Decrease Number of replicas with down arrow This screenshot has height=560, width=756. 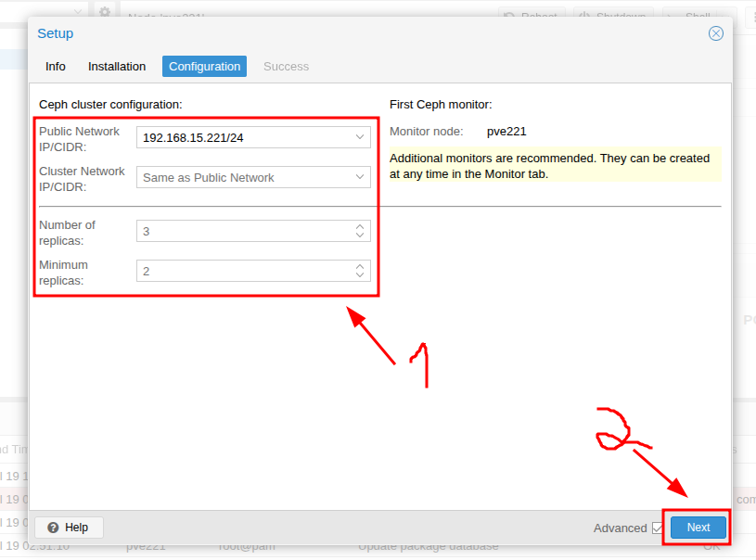click(x=360, y=235)
